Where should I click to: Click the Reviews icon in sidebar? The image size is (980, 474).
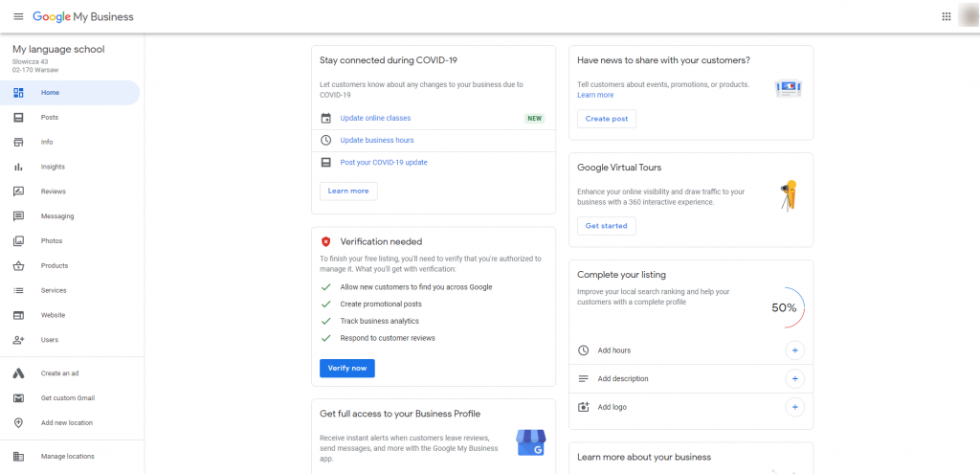pyautogui.click(x=18, y=192)
